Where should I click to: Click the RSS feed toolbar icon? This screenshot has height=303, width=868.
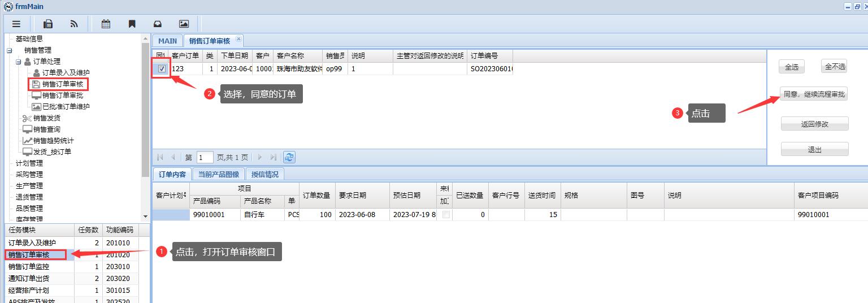pyautogui.click(x=74, y=24)
